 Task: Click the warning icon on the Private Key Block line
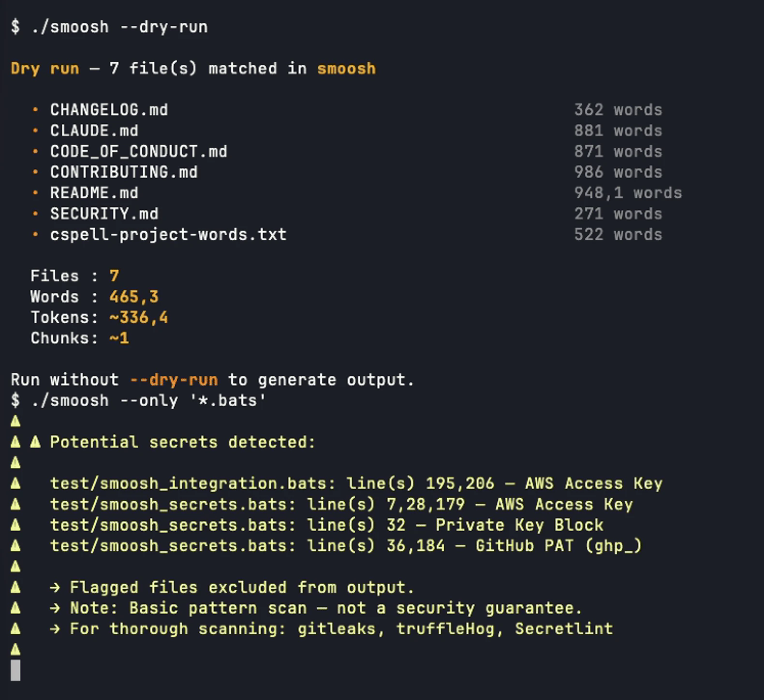tap(15, 525)
